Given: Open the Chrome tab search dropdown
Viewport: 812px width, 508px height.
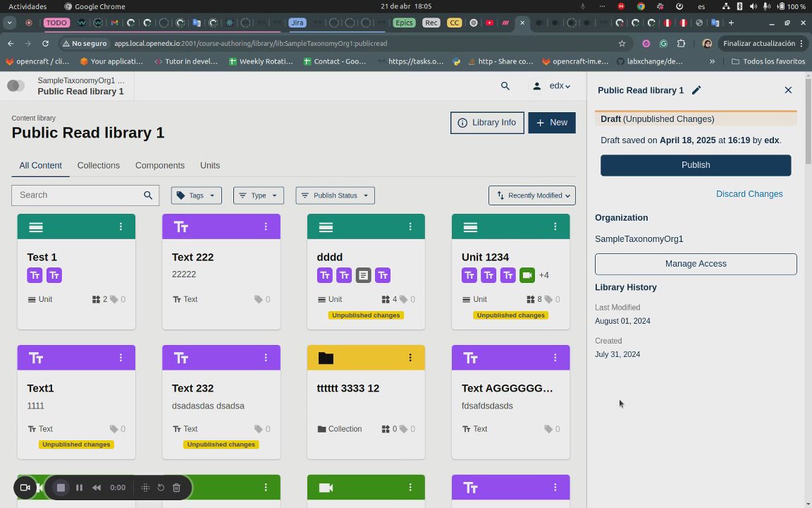Looking at the screenshot, I should (9, 23).
